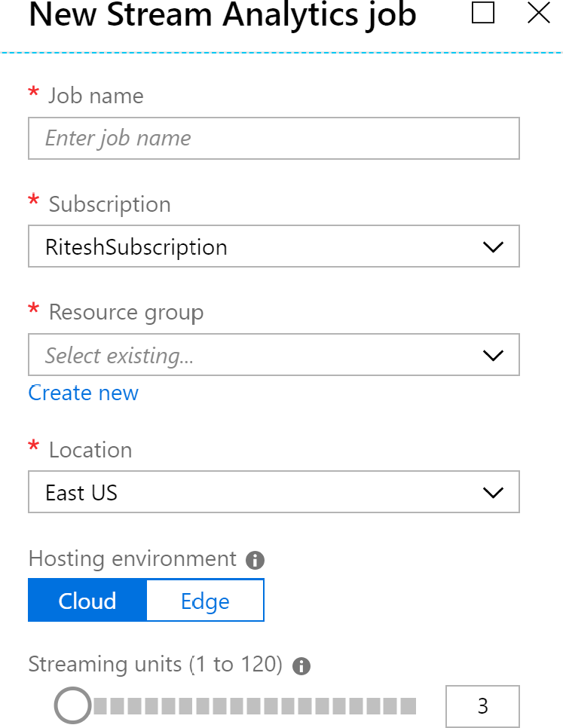Click the Streaming units info icon
This screenshot has width=563, height=728.
click(x=301, y=665)
